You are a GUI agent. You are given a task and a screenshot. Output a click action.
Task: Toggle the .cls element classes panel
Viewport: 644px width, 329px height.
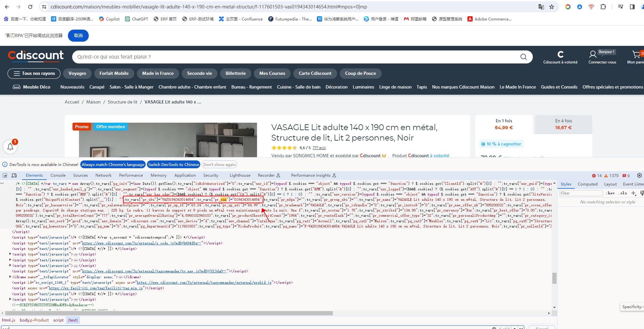(623, 193)
